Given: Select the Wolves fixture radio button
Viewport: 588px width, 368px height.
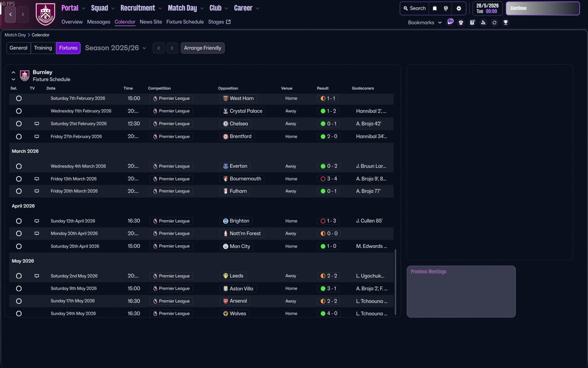Looking at the screenshot, I should pos(19,314).
